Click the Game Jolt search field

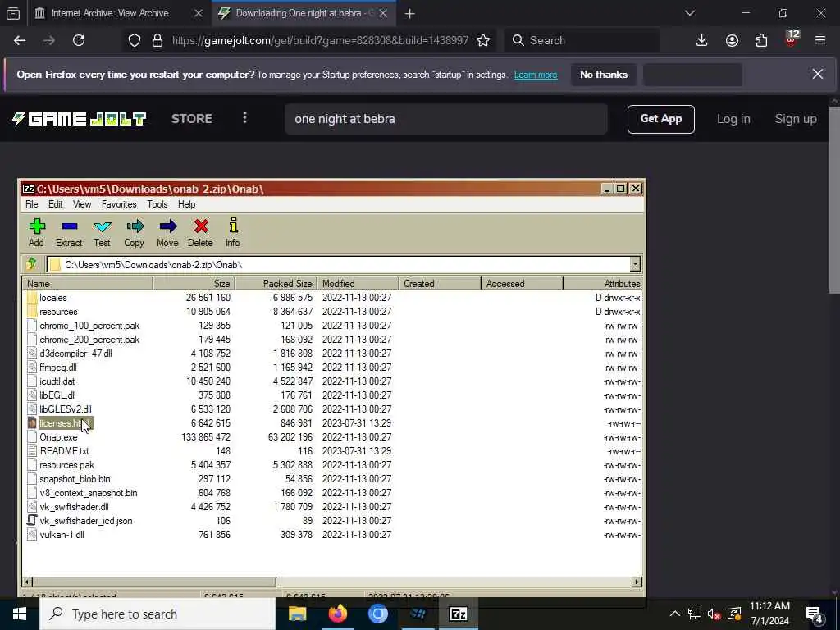445,118
